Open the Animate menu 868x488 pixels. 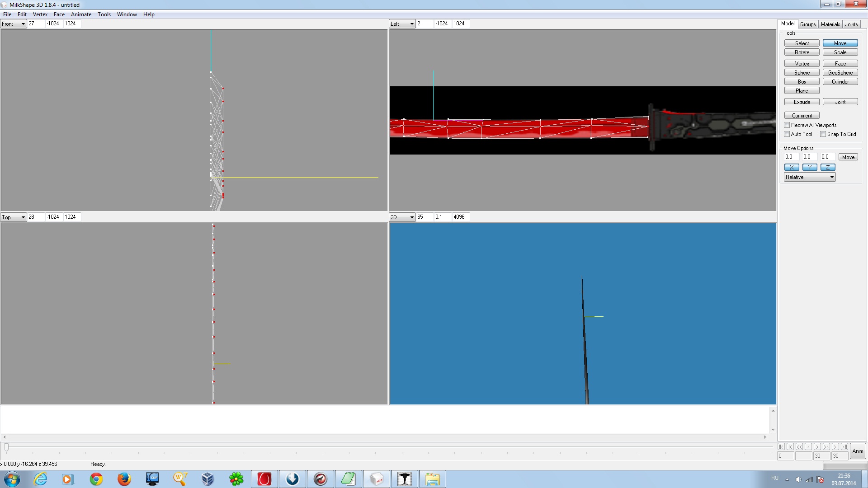pyautogui.click(x=81, y=14)
